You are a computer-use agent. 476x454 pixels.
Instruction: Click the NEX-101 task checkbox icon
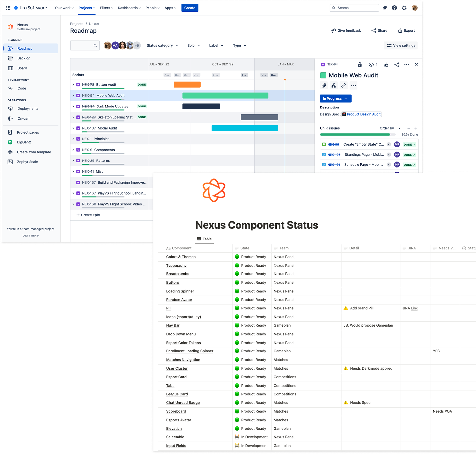(x=324, y=165)
